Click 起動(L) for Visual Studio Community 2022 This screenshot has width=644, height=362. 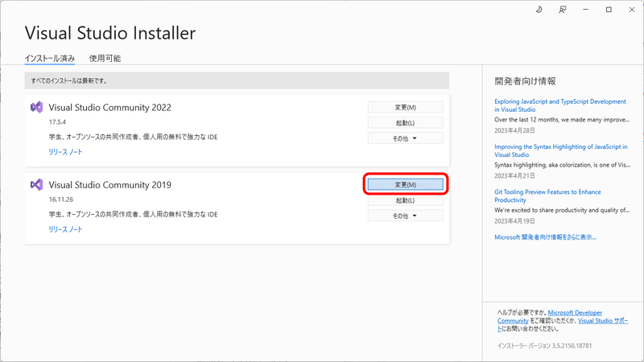pyautogui.click(x=406, y=123)
